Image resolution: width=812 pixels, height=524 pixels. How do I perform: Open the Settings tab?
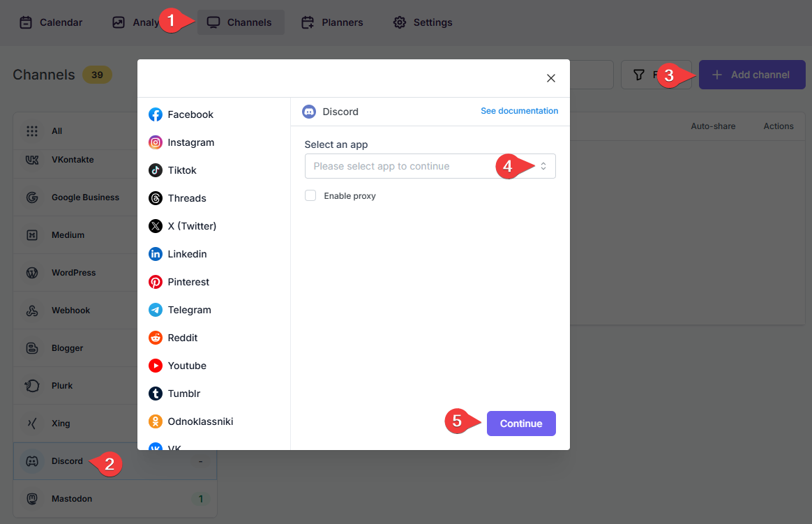click(x=423, y=23)
